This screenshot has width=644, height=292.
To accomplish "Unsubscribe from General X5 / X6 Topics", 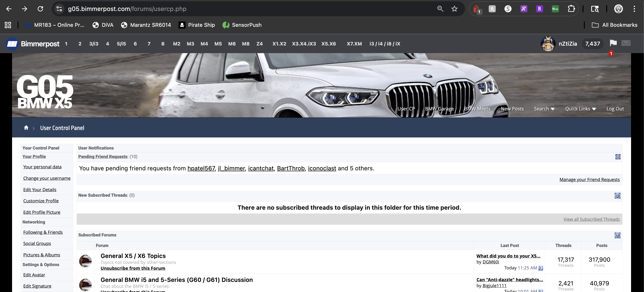I will click(x=133, y=268).
